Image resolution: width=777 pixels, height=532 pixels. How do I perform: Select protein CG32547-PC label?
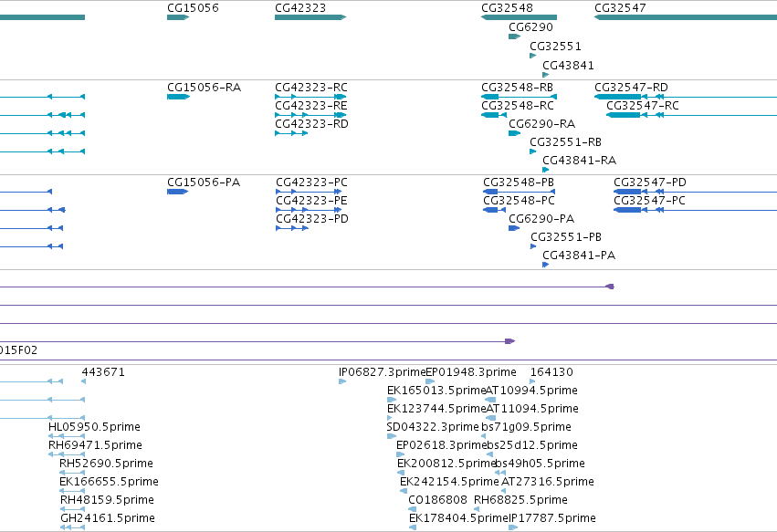649,201
